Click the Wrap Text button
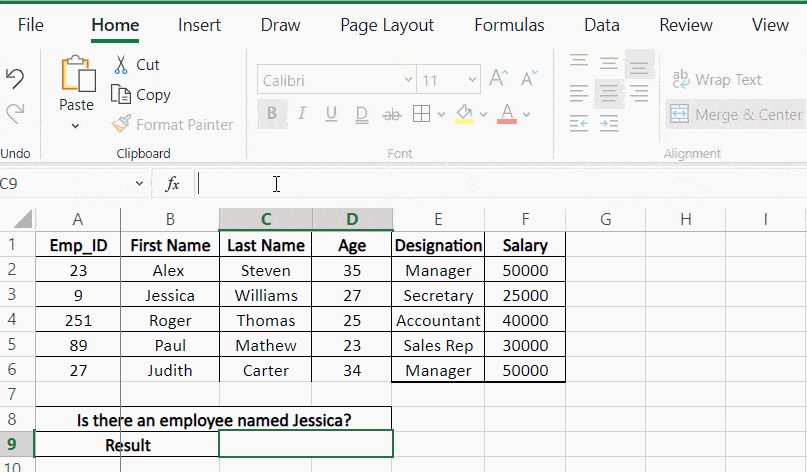 click(717, 80)
